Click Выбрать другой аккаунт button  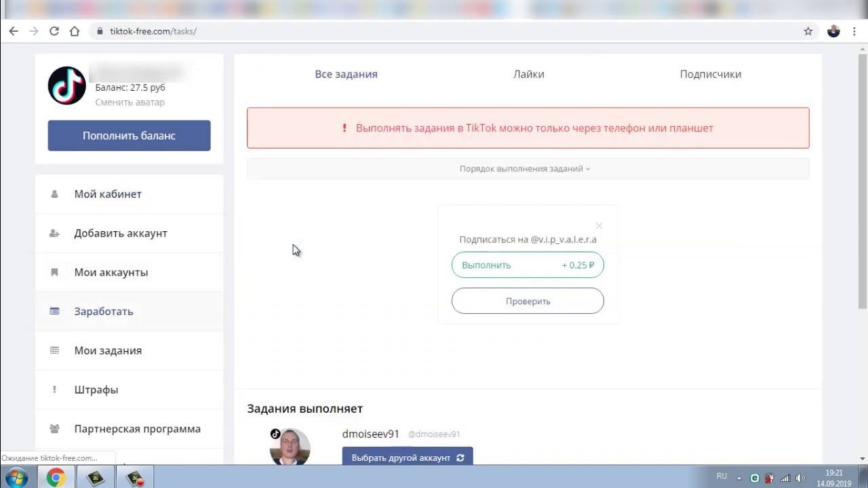408,457
